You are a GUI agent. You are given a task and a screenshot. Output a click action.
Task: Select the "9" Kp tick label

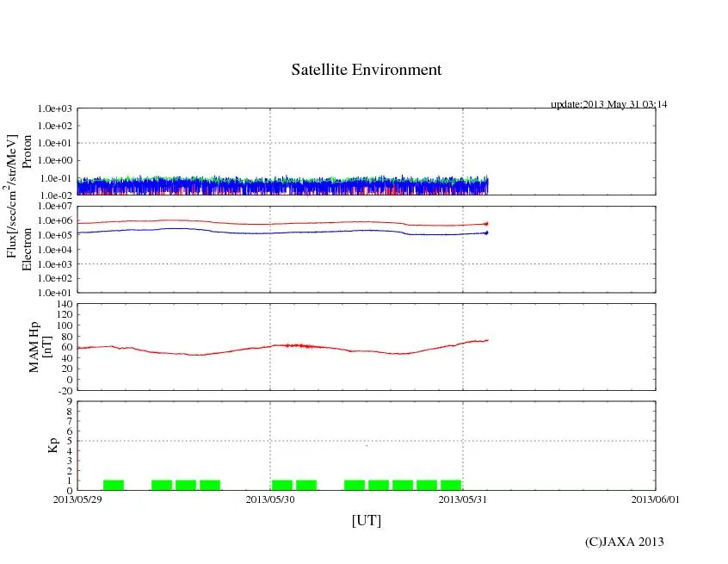click(70, 401)
